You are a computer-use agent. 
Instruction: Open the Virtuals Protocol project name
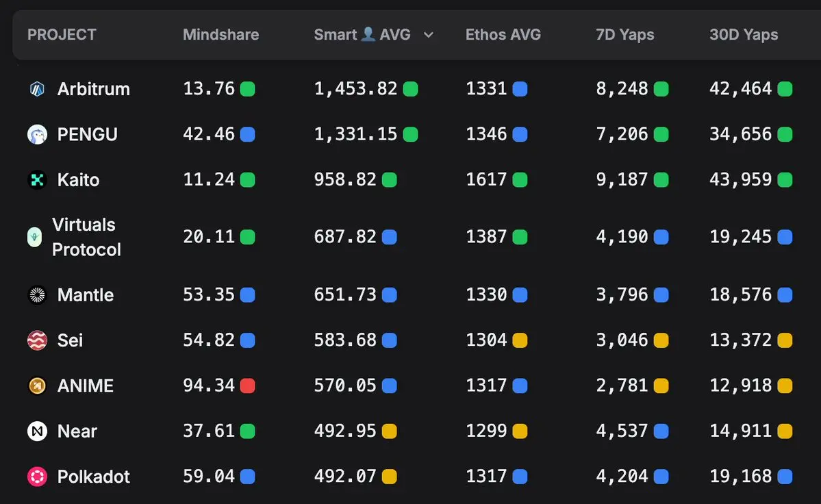pos(86,237)
